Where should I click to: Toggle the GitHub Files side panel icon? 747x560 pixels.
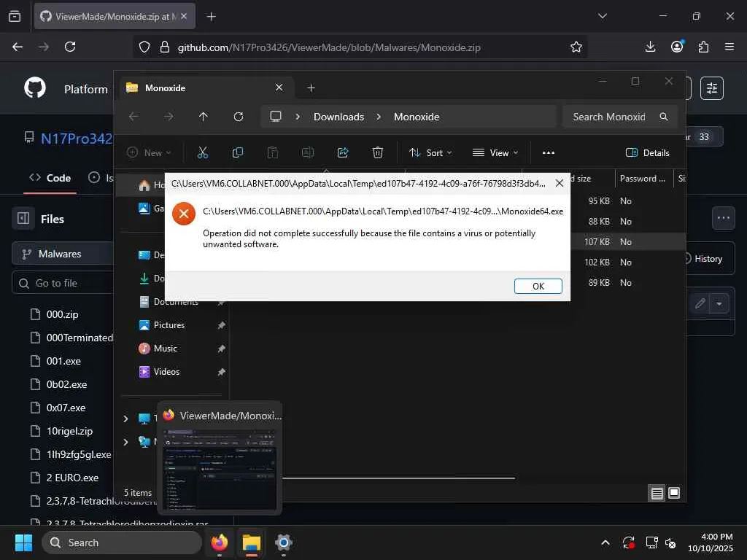click(23, 219)
